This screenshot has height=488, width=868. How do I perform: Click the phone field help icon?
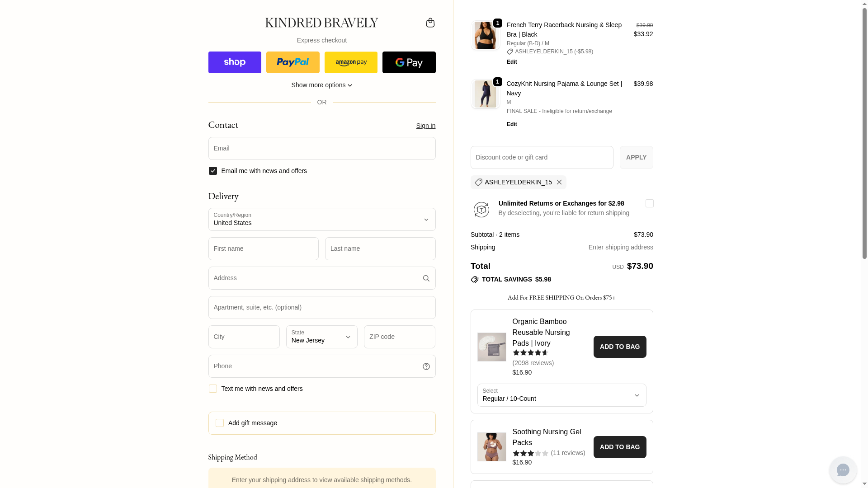tap(426, 366)
